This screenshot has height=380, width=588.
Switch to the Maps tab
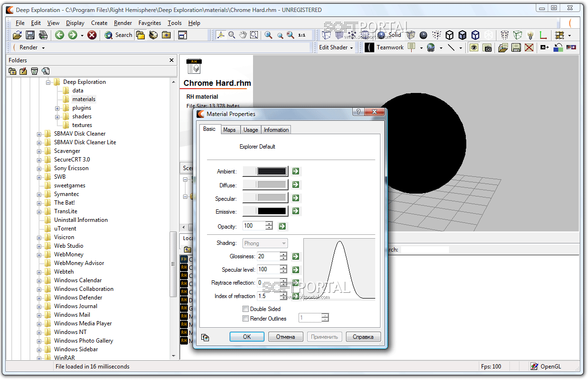(230, 130)
